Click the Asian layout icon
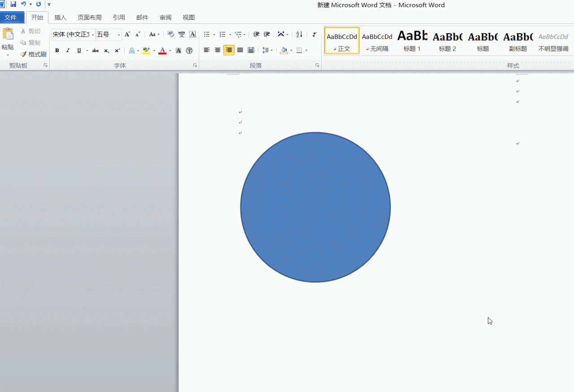 pos(281,35)
